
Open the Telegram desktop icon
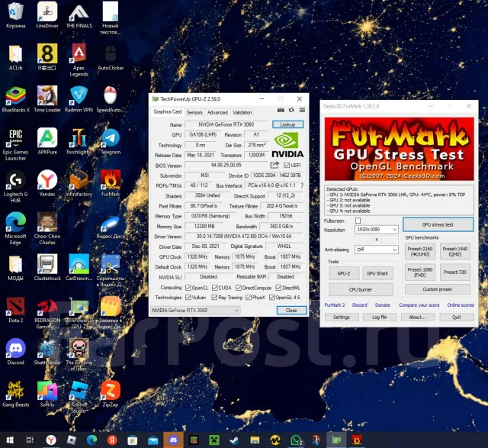[x=111, y=142]
